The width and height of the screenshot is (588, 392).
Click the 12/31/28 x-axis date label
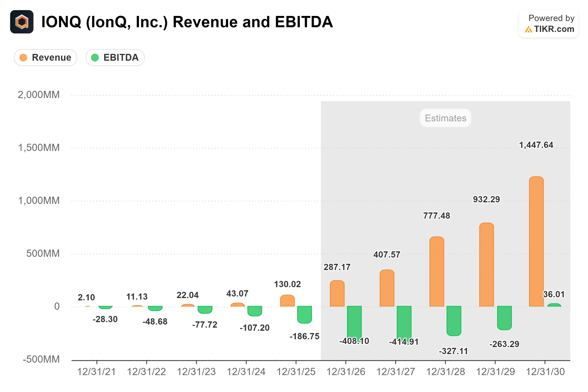(x=445, y=372)
